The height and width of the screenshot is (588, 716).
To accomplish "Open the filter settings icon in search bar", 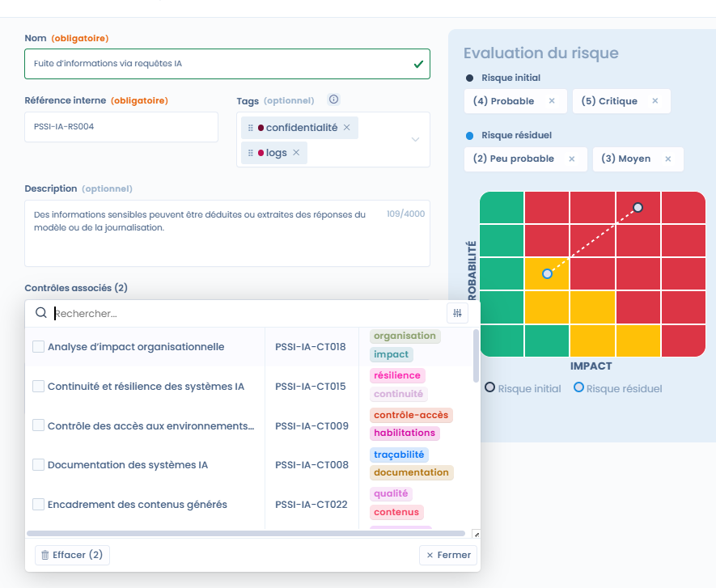I will point(457,313).
